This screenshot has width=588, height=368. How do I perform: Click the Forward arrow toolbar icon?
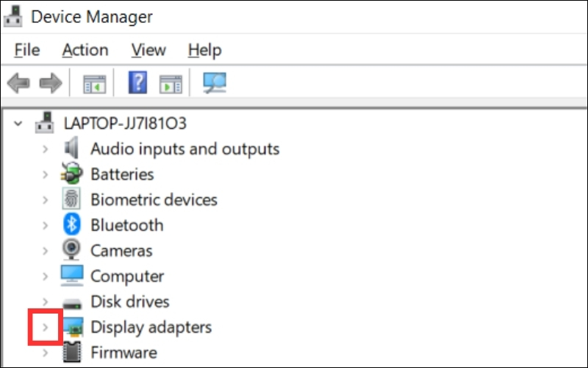51,83
